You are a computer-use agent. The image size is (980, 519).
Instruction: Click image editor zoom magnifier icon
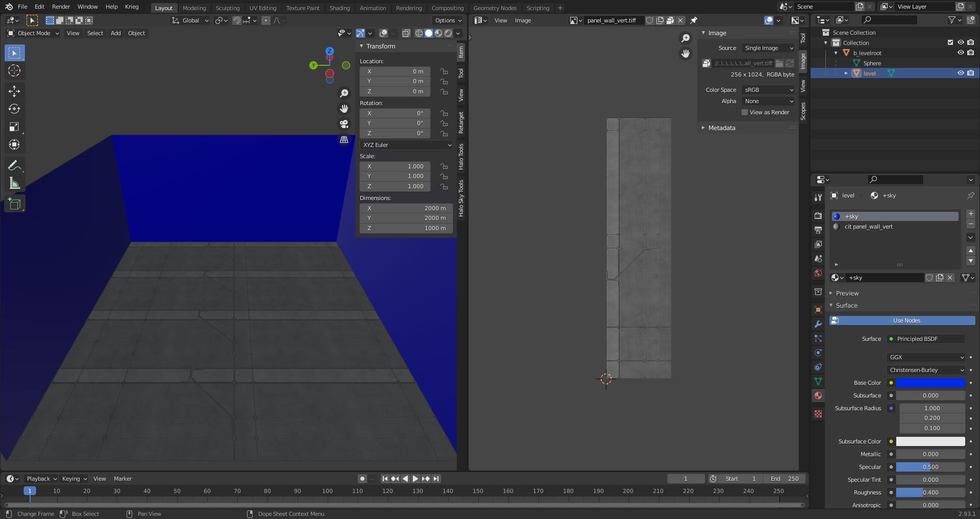[x=685, y=38]
